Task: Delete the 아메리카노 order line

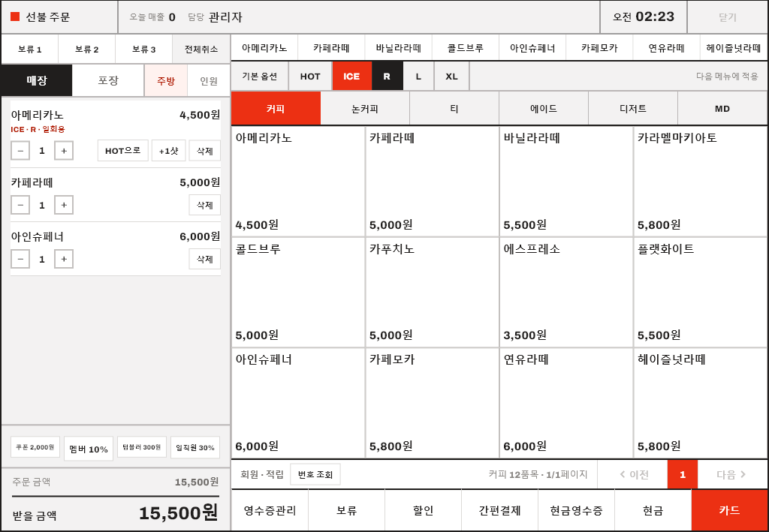Action: coord(204,150)
